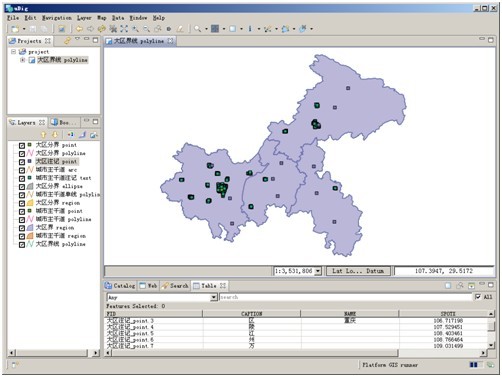Toggle visibility of 大区界 region layer
The image size is (502, 377).
click(x=22, y=228)
